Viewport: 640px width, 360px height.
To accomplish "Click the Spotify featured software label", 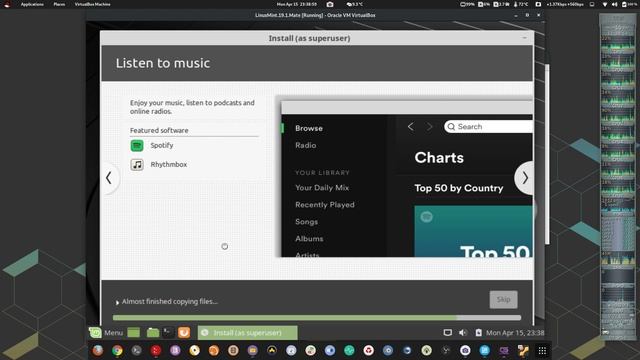I will [x=162, y=145].
